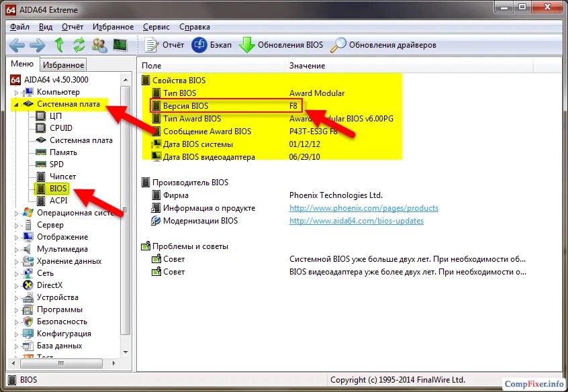
Task: Select the Версия BIOS row
Action: pos(226,106)
